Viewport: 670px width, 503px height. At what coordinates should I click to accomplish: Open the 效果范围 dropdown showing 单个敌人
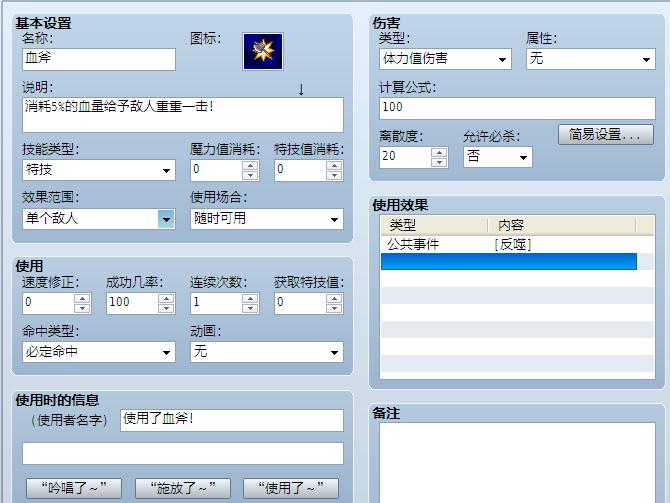pyautogui.click(x=99, y=219)
